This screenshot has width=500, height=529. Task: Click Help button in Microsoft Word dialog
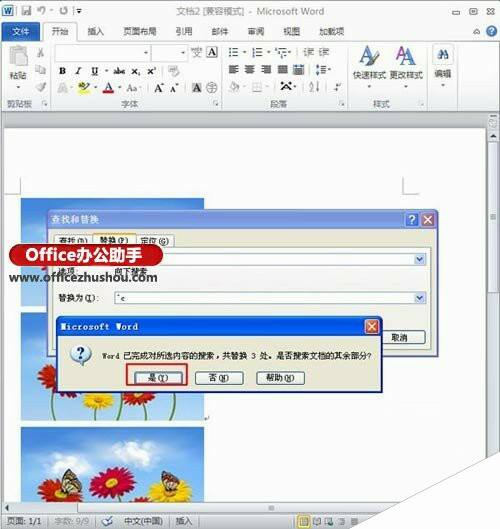coord(280,378)
